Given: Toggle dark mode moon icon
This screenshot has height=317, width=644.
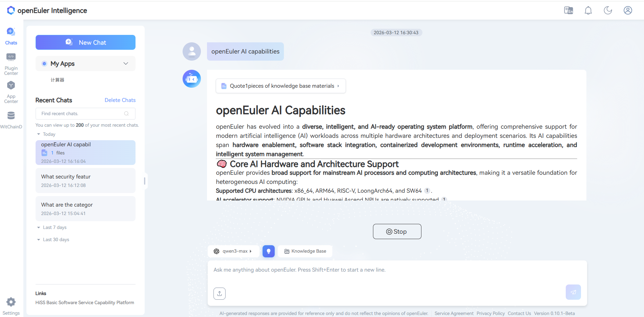Looking at the screenshot, I should 608,10.
